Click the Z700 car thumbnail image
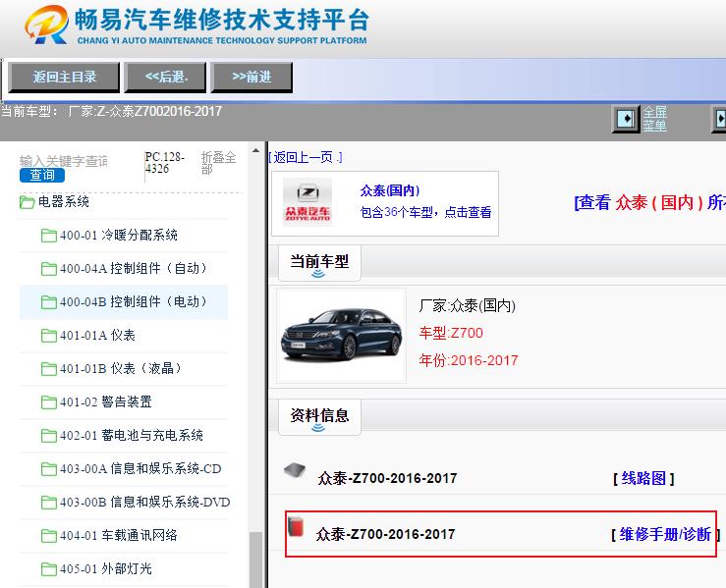This screenshot has height=588, width=726. 341,336
